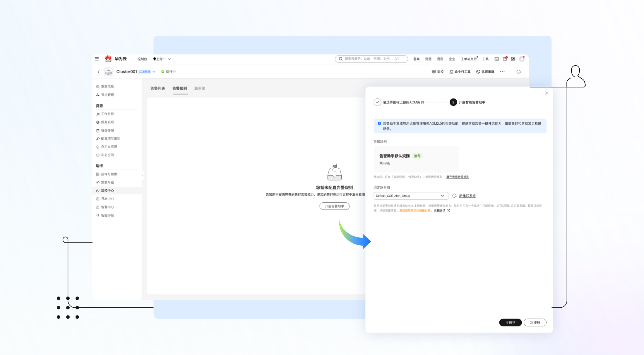Click the 休眠集群 hibernate cluster button
The image size is (644, 355).
click(x=485, y=72)
